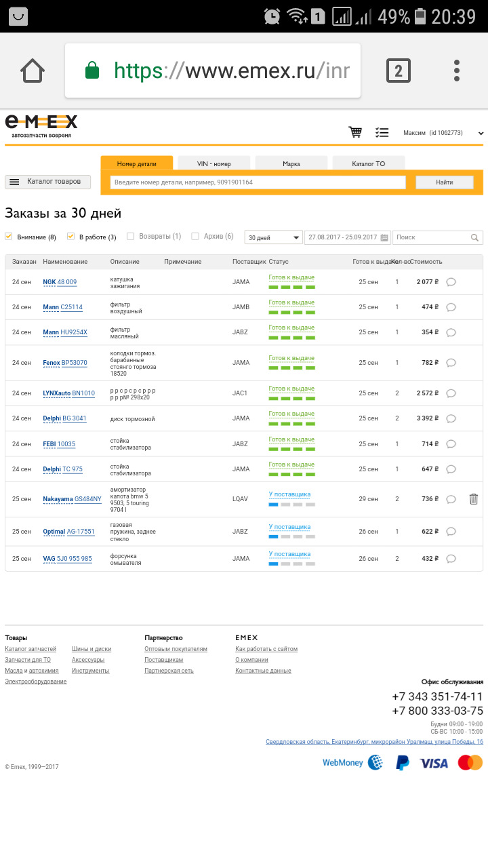Open comment bubble for LYNXauto BN1010
488x868 pixels.
pyautogui.click(x=451, y=393)
